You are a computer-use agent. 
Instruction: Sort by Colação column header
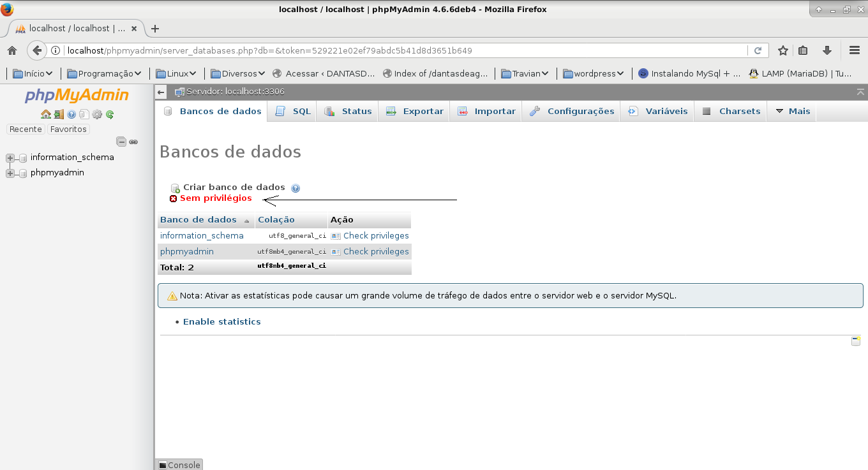click(x=276, y=220)
